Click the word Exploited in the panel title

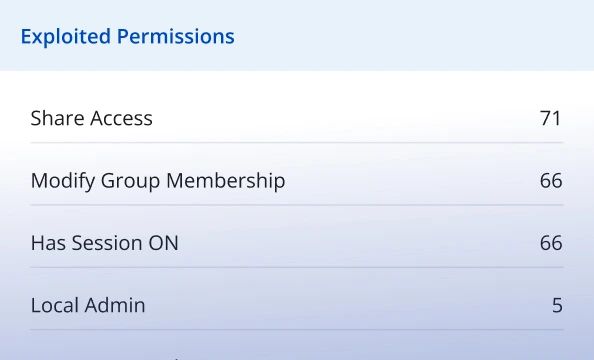point(66,37)
